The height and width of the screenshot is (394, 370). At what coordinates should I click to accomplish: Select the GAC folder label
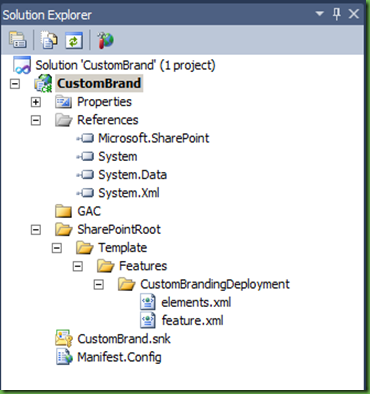click(x=89, y=211)
